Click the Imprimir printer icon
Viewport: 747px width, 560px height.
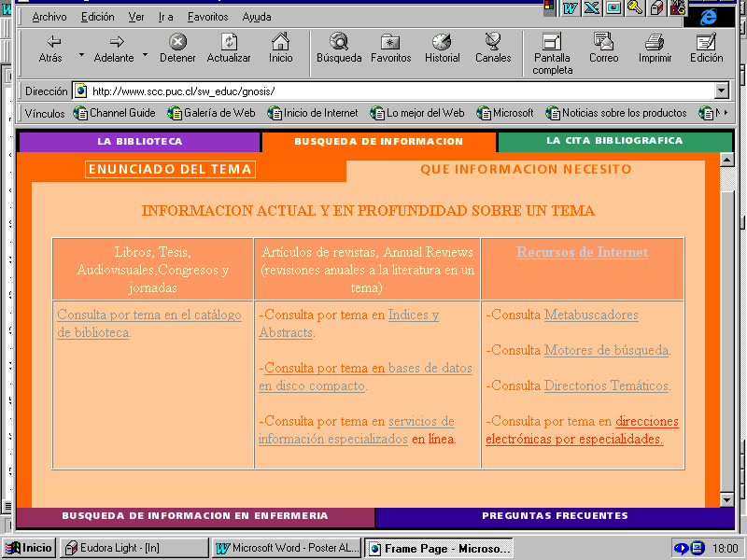click(655, 42)
